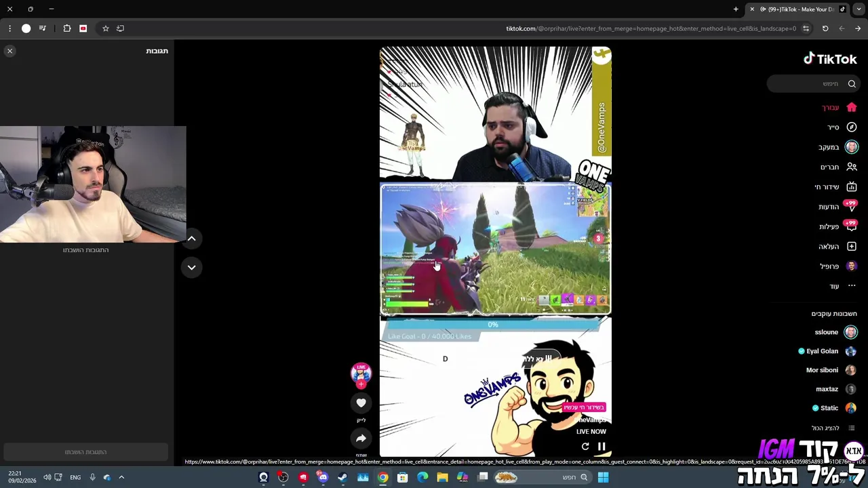Click the microphone tray icon
This screenshot has height=488, width=868.
pyautogui.click(x=92, y=477)
